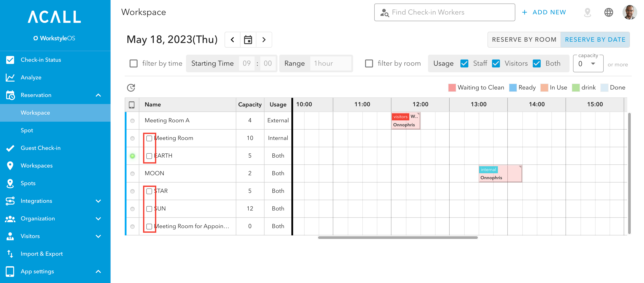Select the Starting Time hour field

click(x=246, y=63)
